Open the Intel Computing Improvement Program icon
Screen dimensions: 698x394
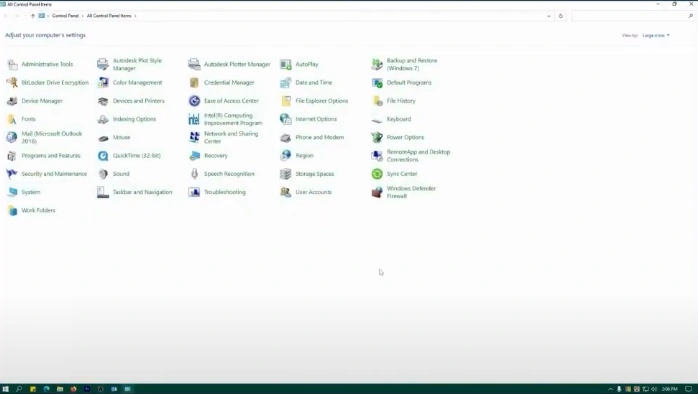coord(194,119)
